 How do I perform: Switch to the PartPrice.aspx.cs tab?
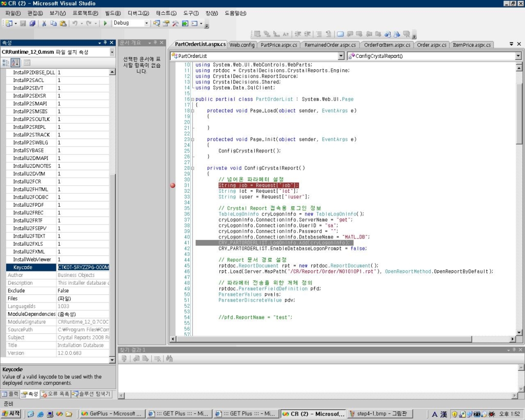[x=279, y=45]
